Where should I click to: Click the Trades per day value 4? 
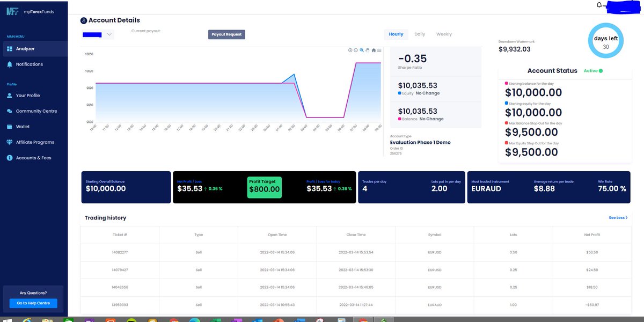point(365,189)
